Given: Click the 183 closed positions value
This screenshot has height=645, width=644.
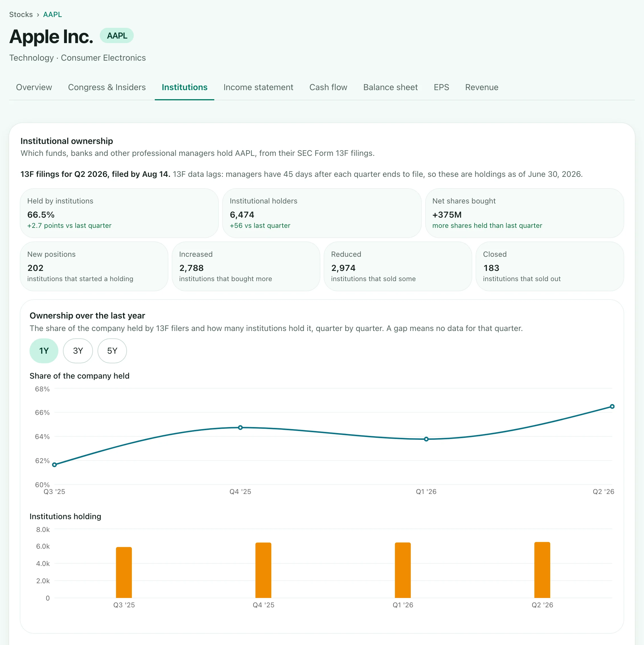Looking at the screenshot, I should pyautogui.click(x=491, y=268).
